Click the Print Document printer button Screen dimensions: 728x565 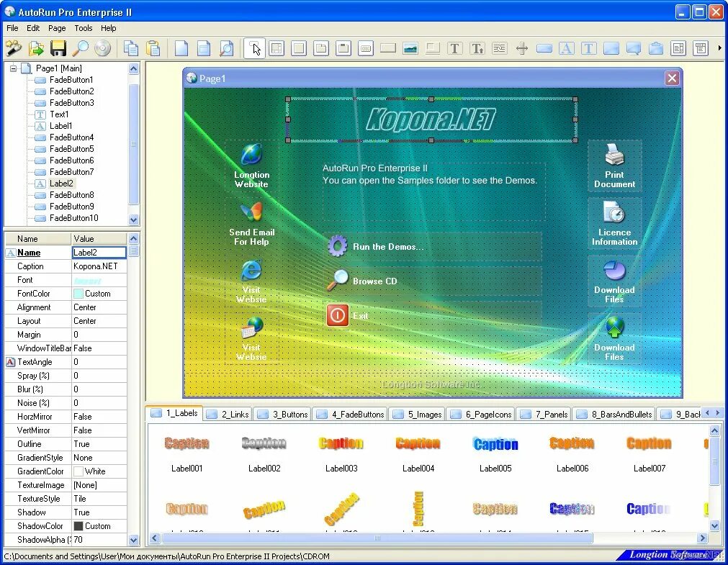[x=614, y=166]
